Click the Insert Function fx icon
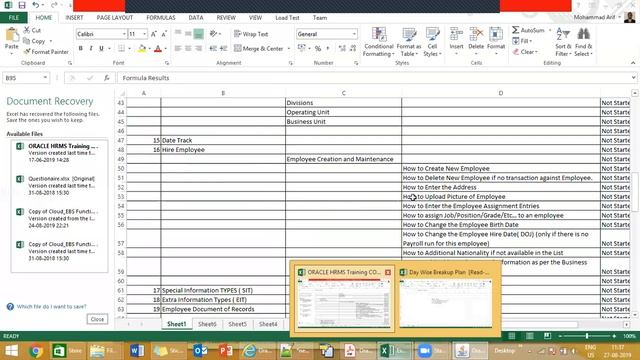This screenshot has height=360, width=640. tap(107, 78)
